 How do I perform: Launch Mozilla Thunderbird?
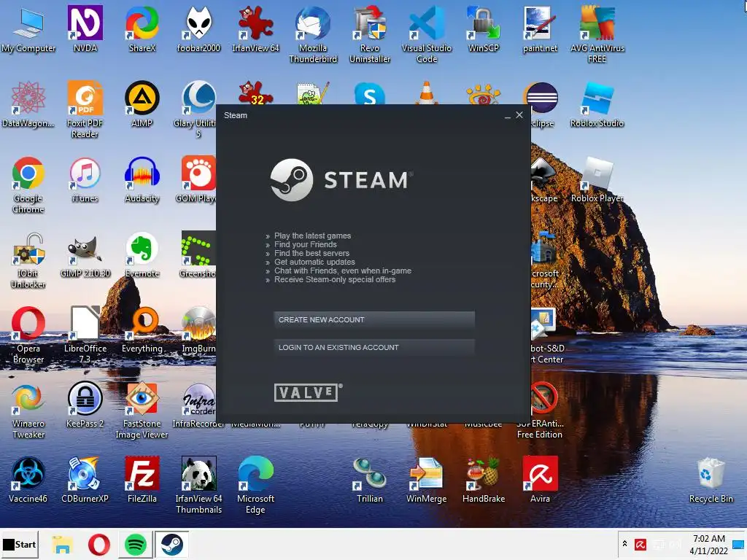pos(312,34)
